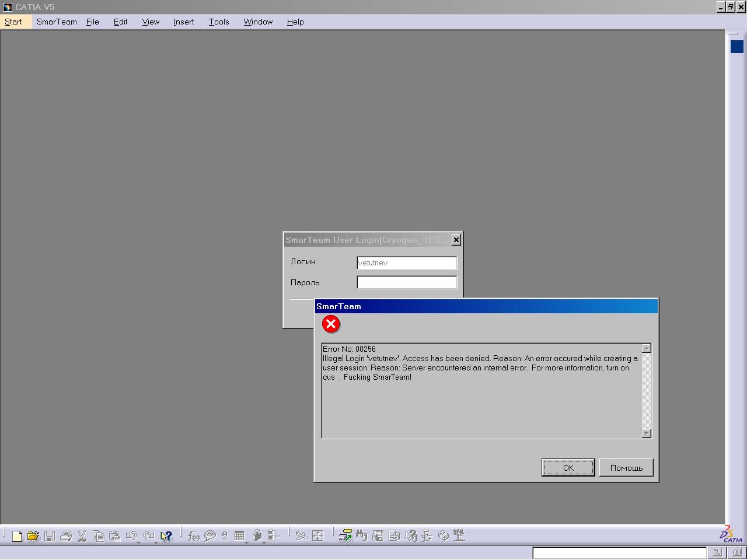This screenshot has width=747, height=560.
Task: Click the Measure Item icon
Action: (x=318, y=535)
